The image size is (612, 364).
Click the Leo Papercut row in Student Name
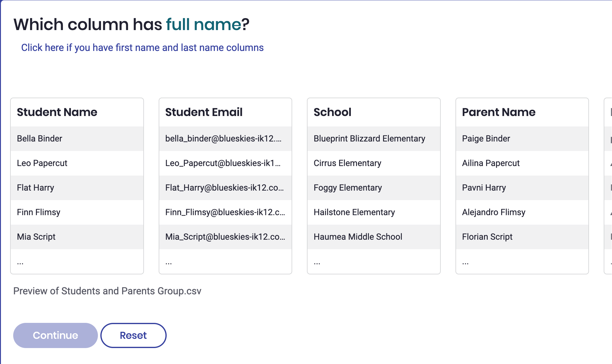pyautogui.click(x=77, y=163)
